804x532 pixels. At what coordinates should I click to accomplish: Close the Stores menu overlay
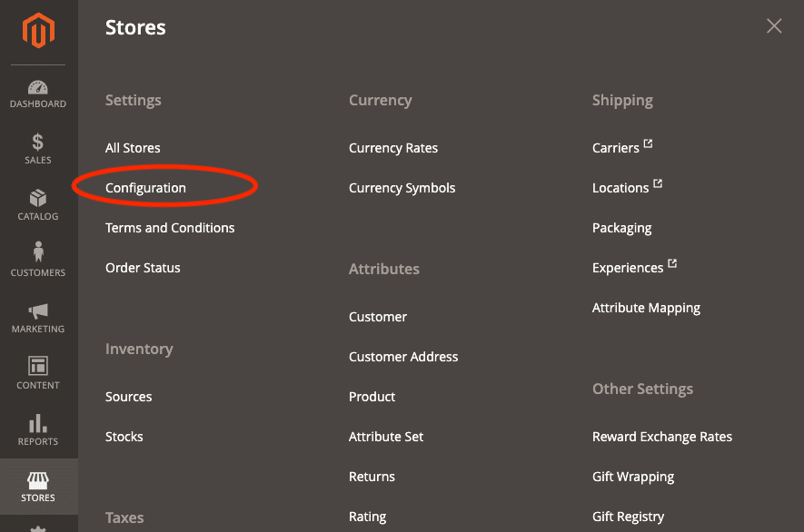773,25
